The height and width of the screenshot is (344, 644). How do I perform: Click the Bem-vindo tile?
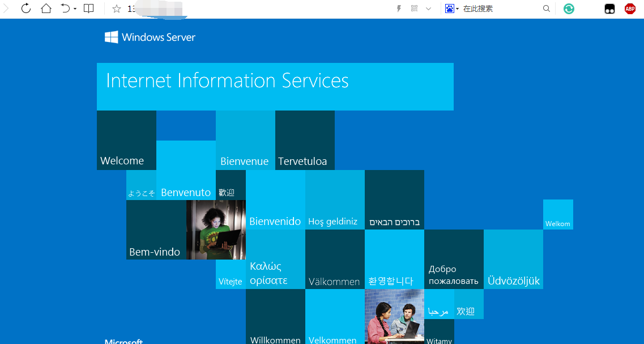tap(156, 230)
